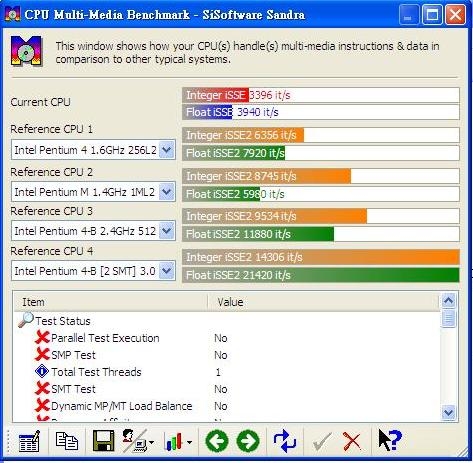Screen dimensions: 473x463
Task: Close the CPU Multi-Media Benchmark window
Action: (455, 15)
